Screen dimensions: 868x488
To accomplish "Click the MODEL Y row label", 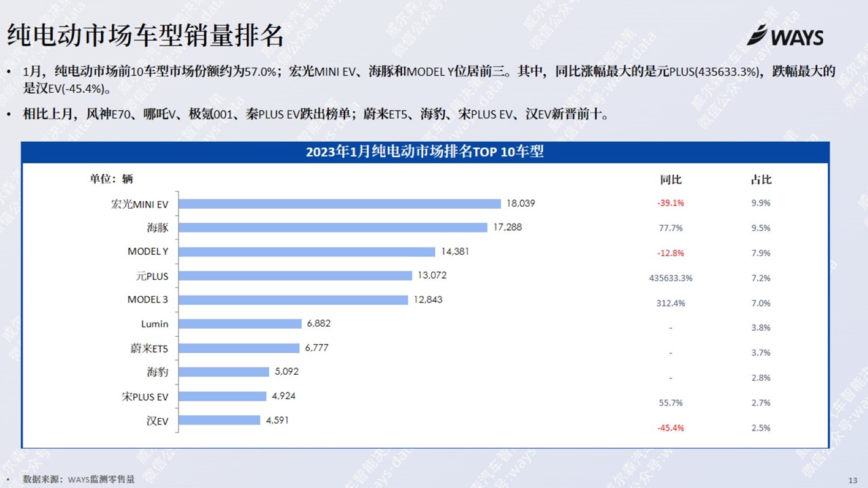I will pos(148,251).
